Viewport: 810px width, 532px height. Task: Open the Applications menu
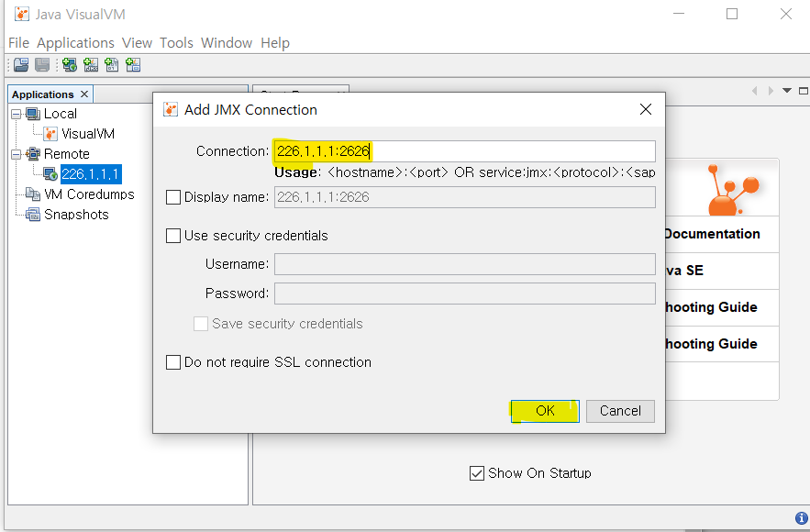click(x=75, y=43)
